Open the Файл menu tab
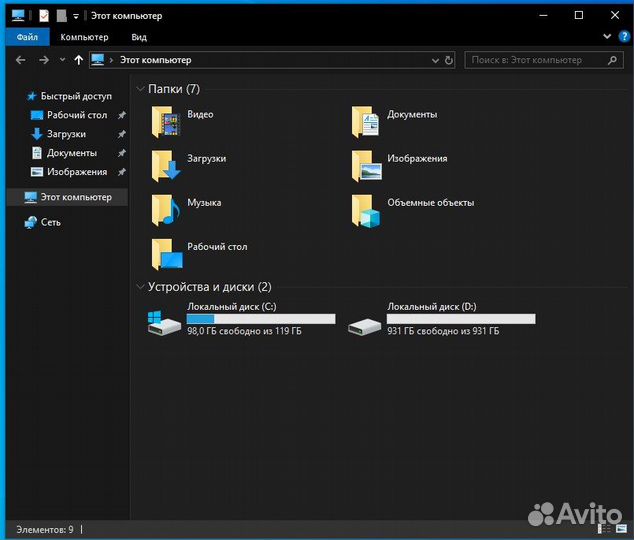This screenshot has height=540, width=634. pyautogui.click(x=27, y=37)
